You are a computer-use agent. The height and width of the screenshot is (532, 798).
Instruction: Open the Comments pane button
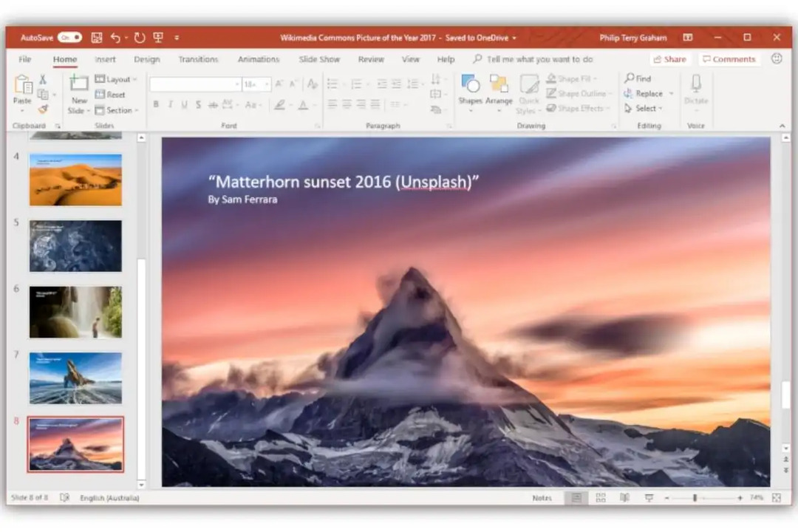tap(729, 59)
